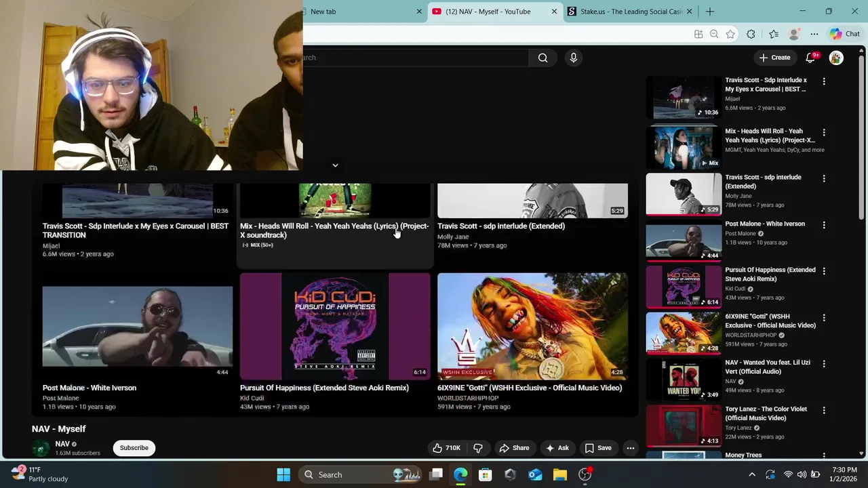
Task: Open more options for sidebar Mix - Heads Will Roll
Action: point(824,132)
